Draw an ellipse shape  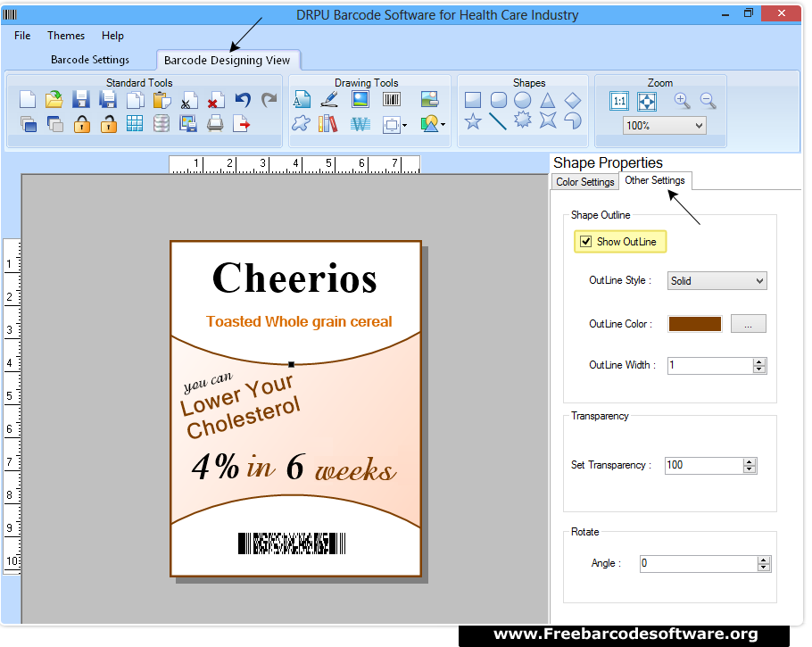coord(523,99)
